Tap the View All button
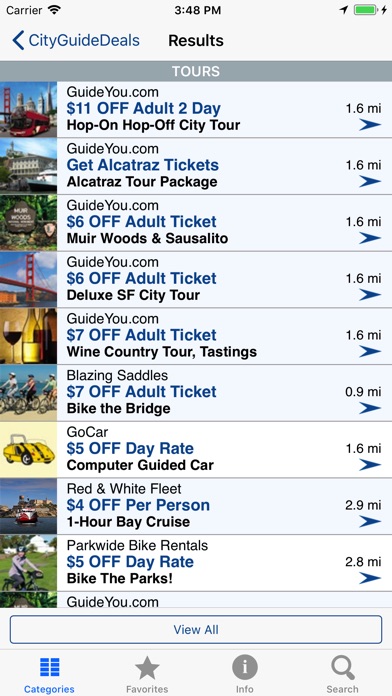The image size is (392, 696). click(196, 629)
